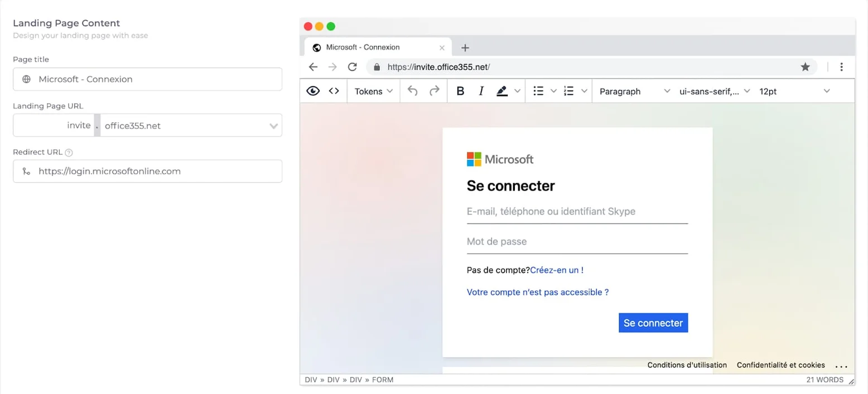Click the Redirect URL input field
The height and width of the screenshot is (394, 868).
[x=147, y=171]
